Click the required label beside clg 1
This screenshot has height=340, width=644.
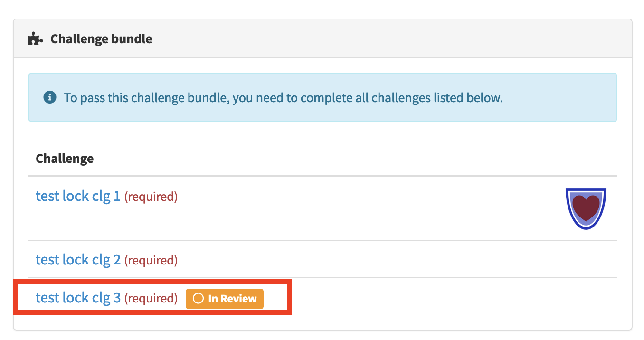[x=151, y=197]
